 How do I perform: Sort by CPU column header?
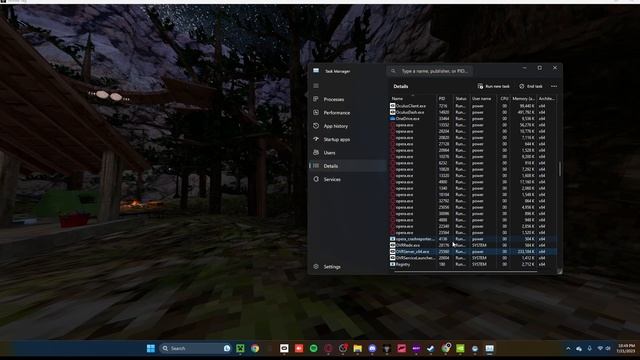[x=504, y=98]
